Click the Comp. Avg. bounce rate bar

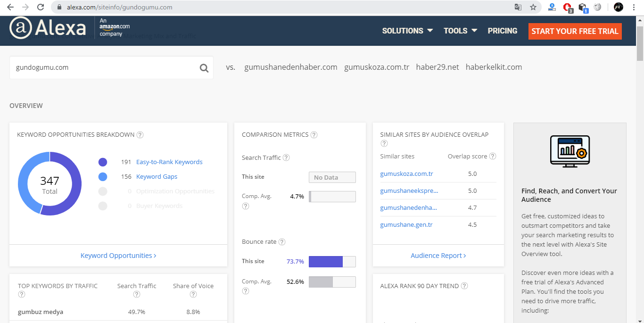click(x=332, y=282)
